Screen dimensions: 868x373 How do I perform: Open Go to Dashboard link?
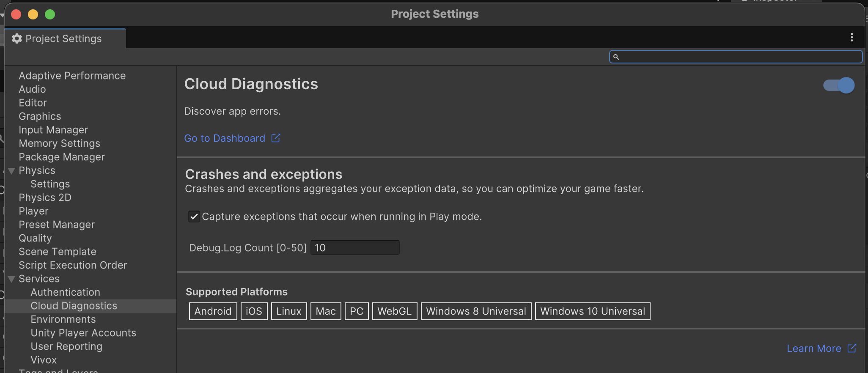tap(225, 138)
